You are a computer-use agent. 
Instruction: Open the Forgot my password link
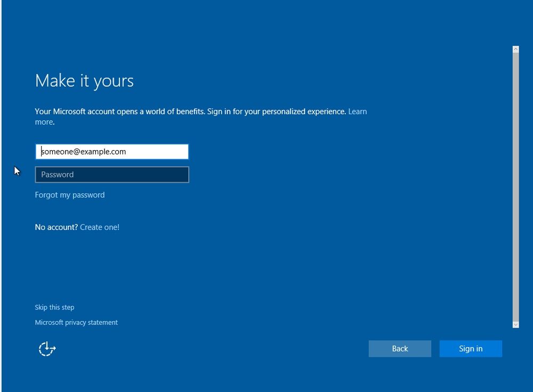(x=70, y=195)
